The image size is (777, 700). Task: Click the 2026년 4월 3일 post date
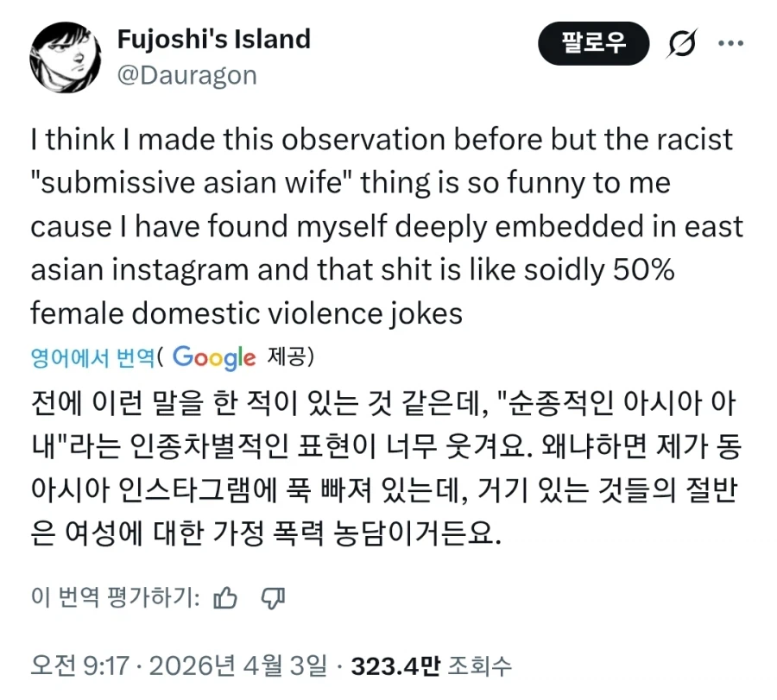(238, 665)
